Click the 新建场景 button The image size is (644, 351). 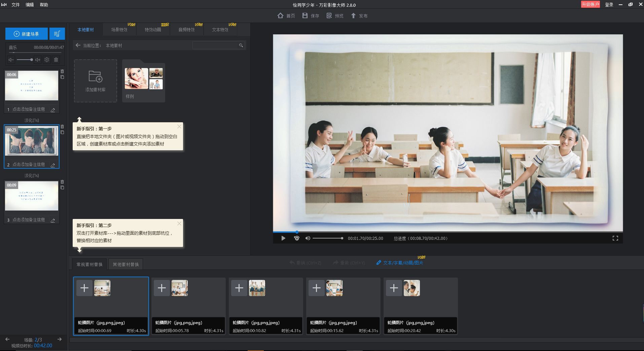click(x=27, y=34)
